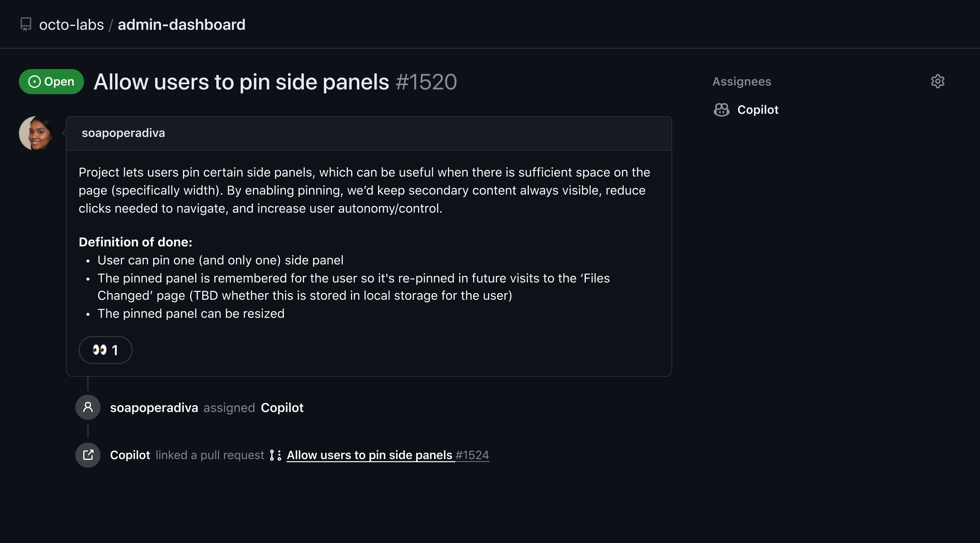This screenshot has height=543, width=980.
Task: Open the admin-dashboard repository link
Action: (181, 25)
